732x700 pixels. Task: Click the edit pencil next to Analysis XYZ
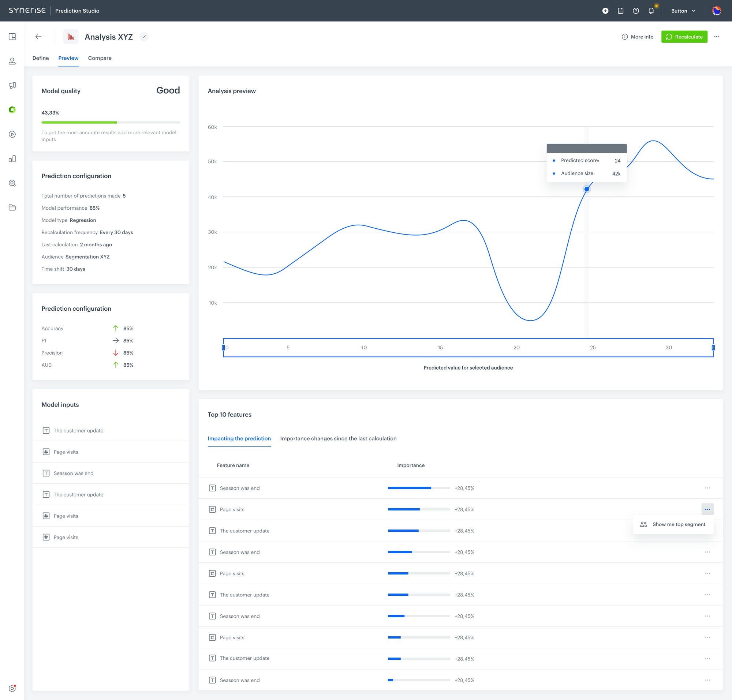(144, 37)
